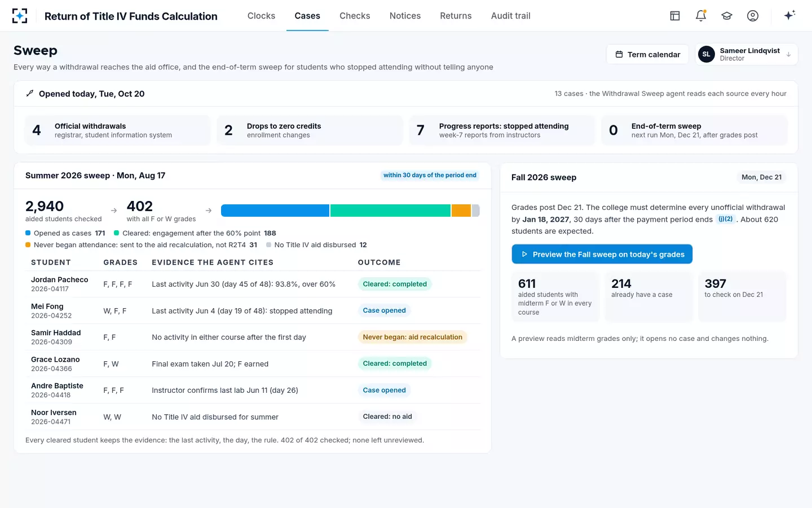Click the (j)(2) regulation reference badge
Screen dimensions: 812x508
726,219
